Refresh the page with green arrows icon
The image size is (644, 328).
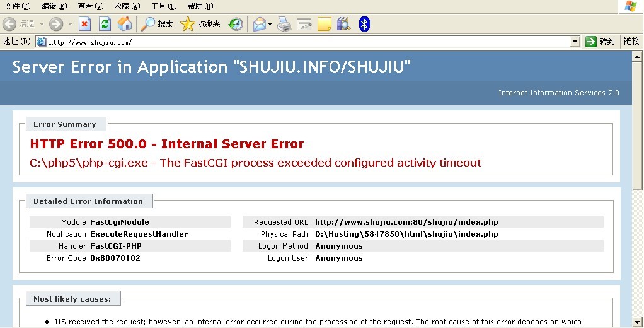[105, 24]
